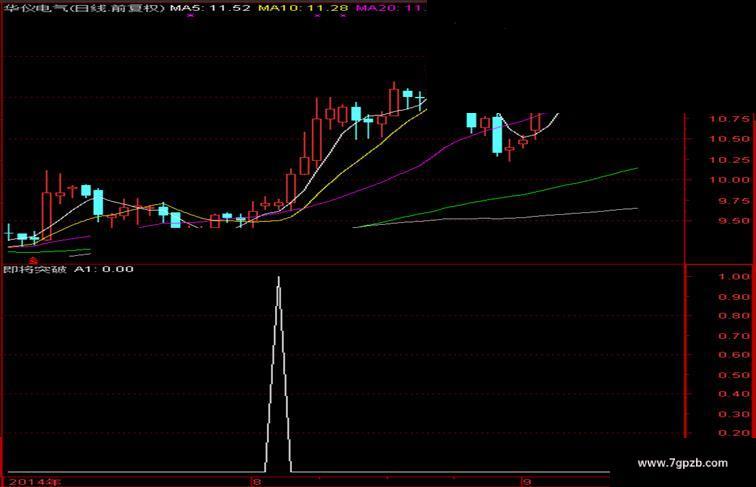The image size is (756, 487).
Task: Click the 0.70 indicator axis label
Action: click(734, 336)
